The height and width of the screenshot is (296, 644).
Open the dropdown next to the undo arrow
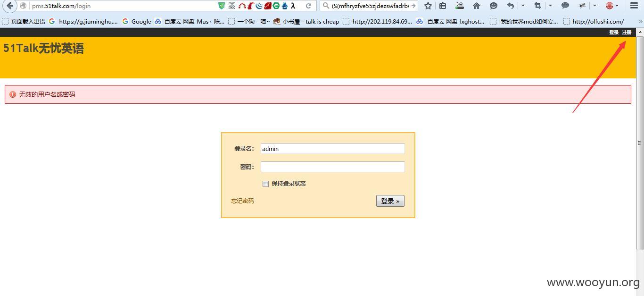[523, 6]
